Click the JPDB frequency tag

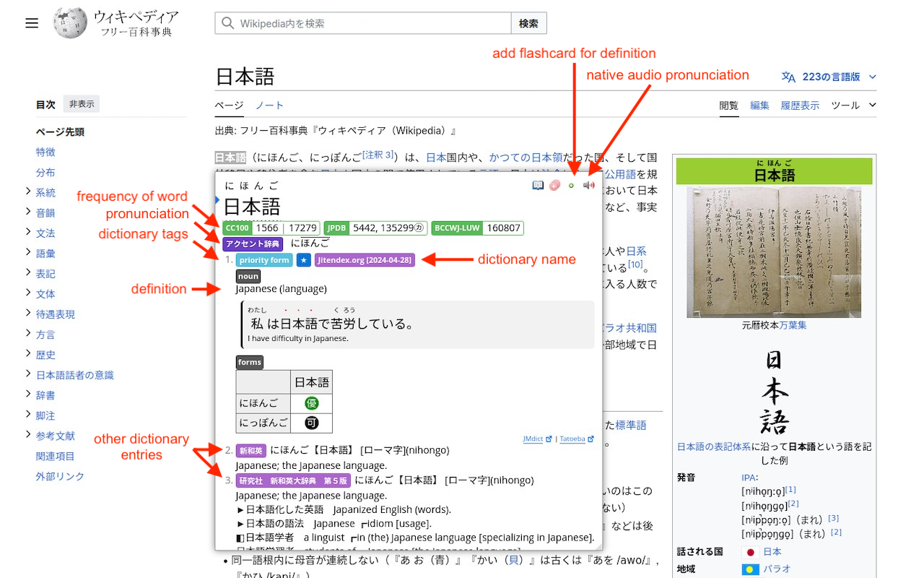point(336,228)
